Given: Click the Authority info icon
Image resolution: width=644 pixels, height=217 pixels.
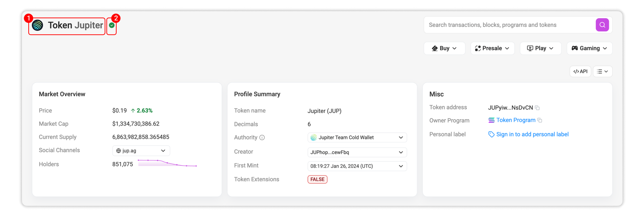Looking at the screenshot, I should (262, 137).
